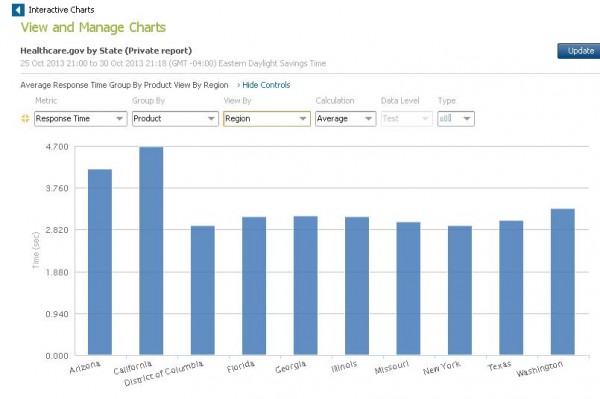Click the New York bar
The image size is (600, 399).
tap(460, 290)
